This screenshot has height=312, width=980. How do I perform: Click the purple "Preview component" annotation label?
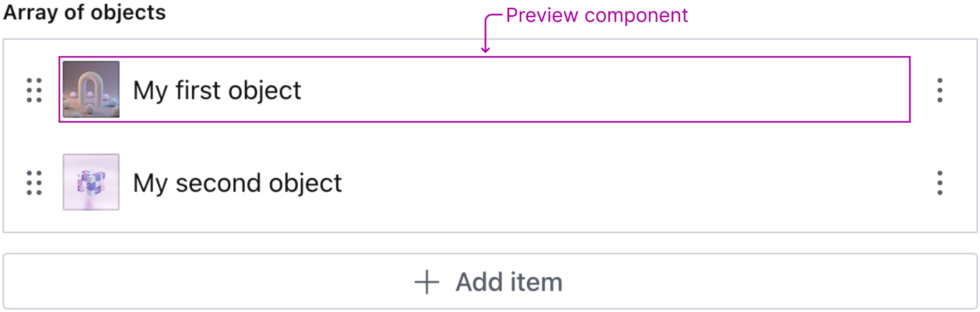click(596, 15)
